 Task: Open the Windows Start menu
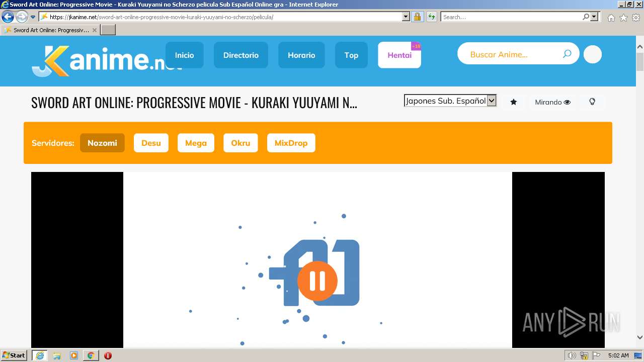[x=14, y=355]
